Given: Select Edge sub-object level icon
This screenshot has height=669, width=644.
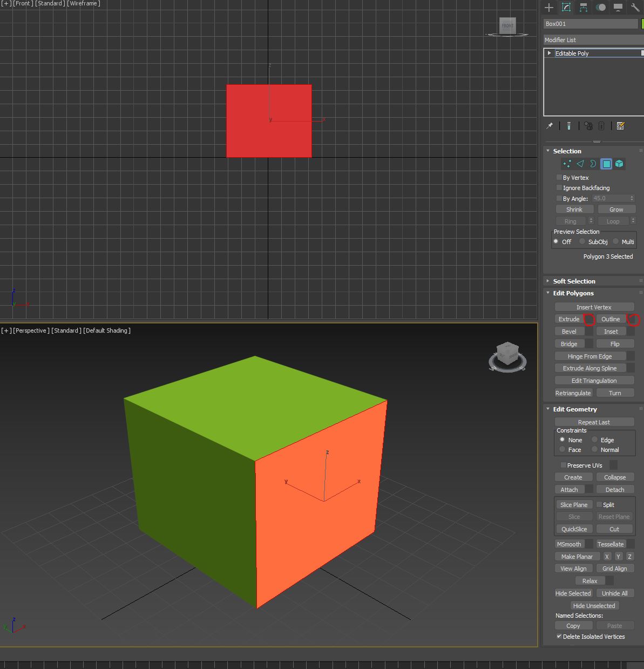Looking at the screenshot, I should coord(580,164).
